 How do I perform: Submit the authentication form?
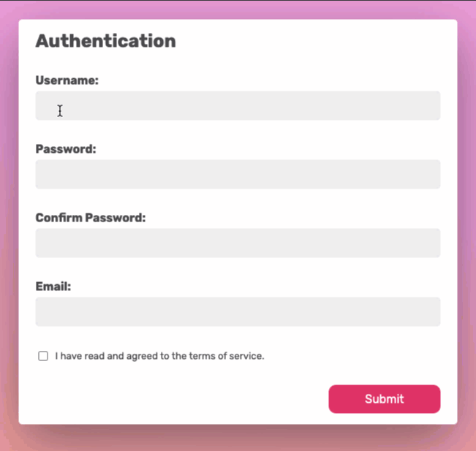(384, 399)
